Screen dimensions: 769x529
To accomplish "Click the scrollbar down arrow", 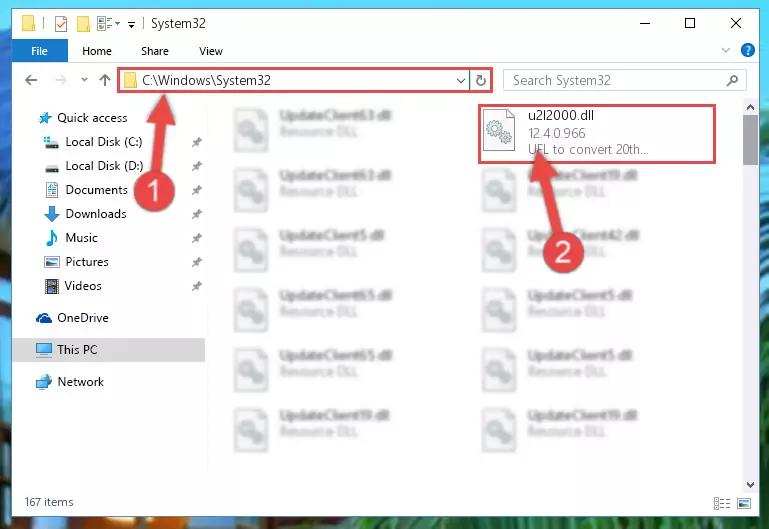I will coord(750,484).
